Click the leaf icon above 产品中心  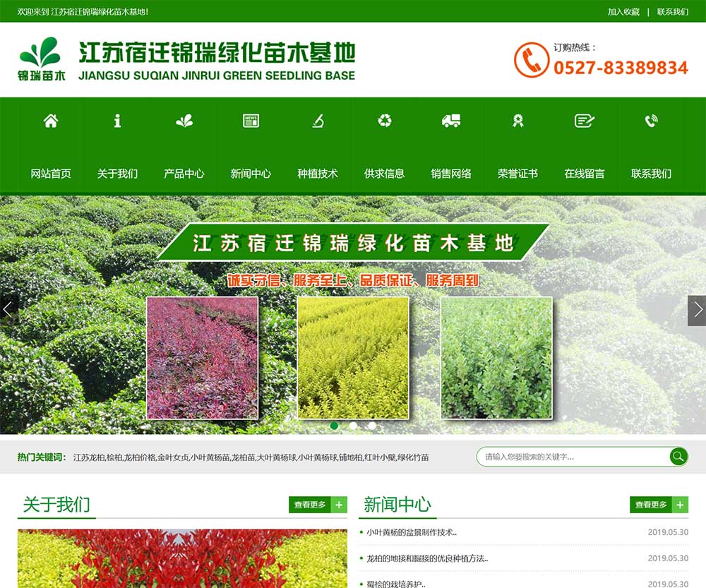coord(184,121)
